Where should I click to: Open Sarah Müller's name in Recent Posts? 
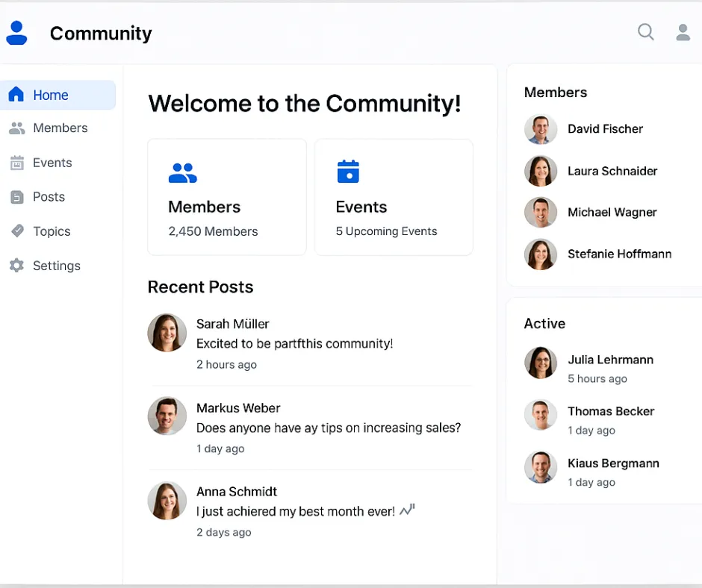(x=233, y=324)
